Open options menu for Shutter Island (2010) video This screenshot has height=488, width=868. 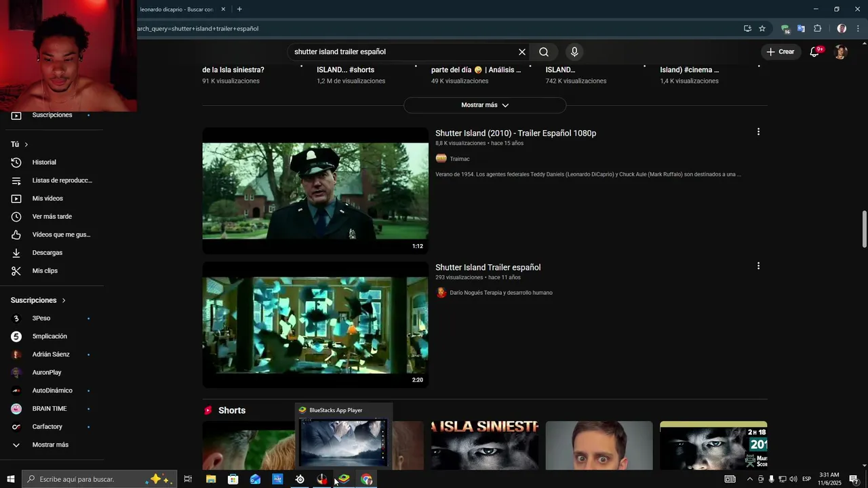pos(758,132)
